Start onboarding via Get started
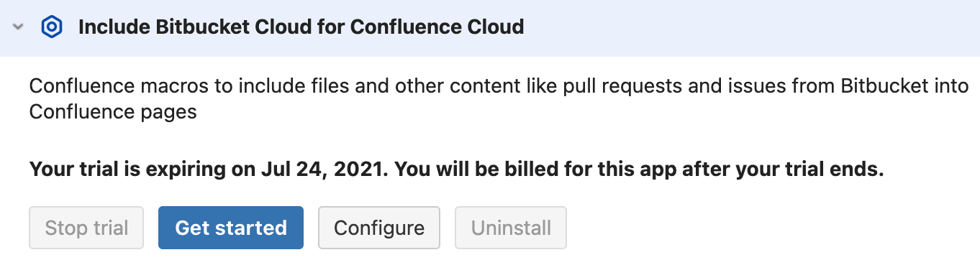 (x=231, y=228)
